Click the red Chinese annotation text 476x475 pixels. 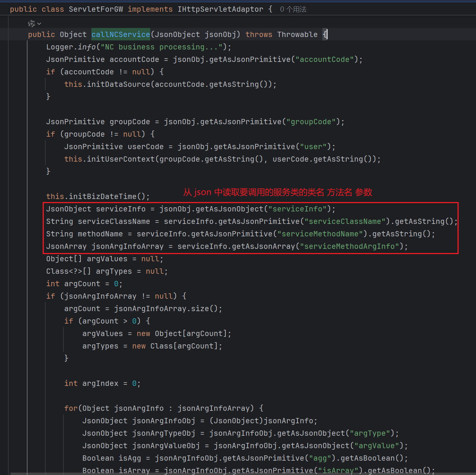tap(277, 192)
